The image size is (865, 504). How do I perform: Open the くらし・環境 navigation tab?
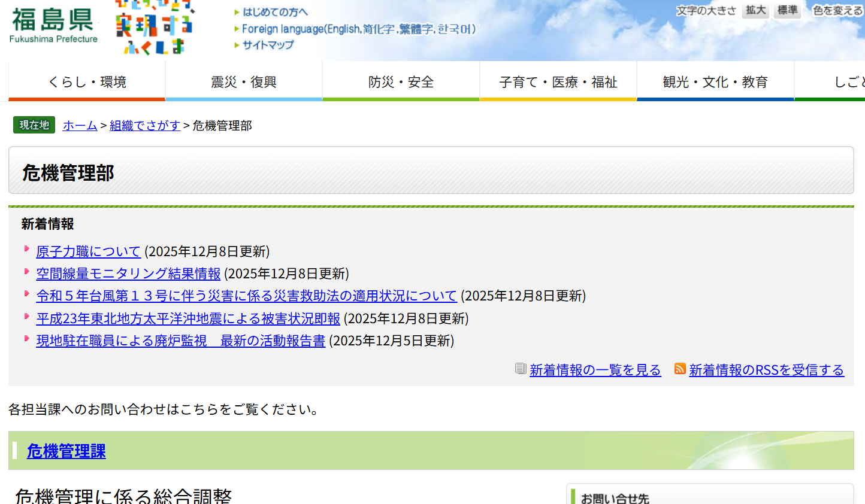coord(87,82)
